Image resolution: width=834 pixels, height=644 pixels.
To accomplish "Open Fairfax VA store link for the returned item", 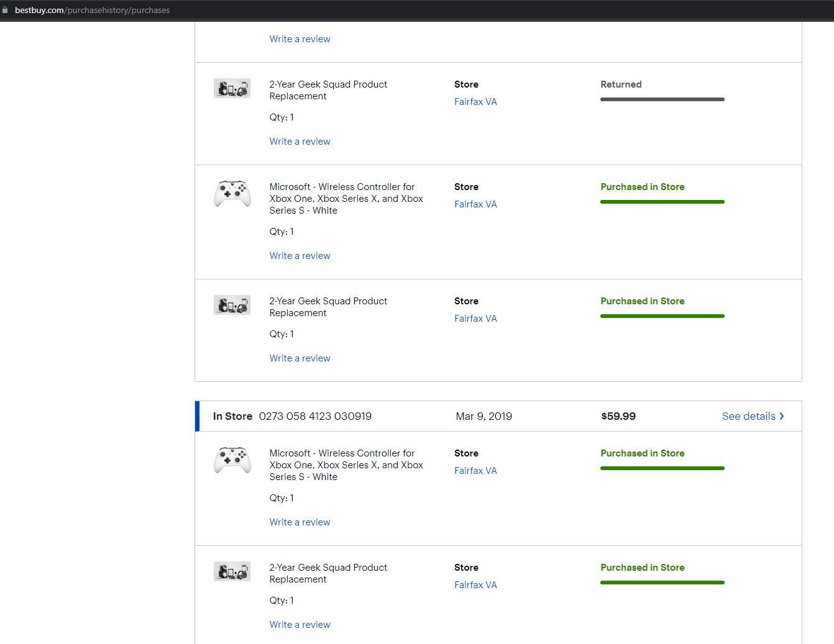I will click(475, 102).
